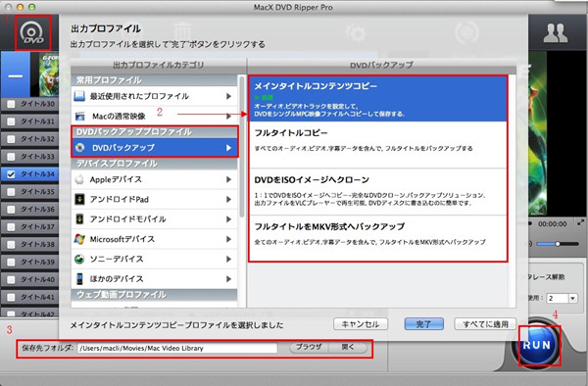
Task: Expand ほかのデバイス submenu arrow
Action: tap(228, 279)
